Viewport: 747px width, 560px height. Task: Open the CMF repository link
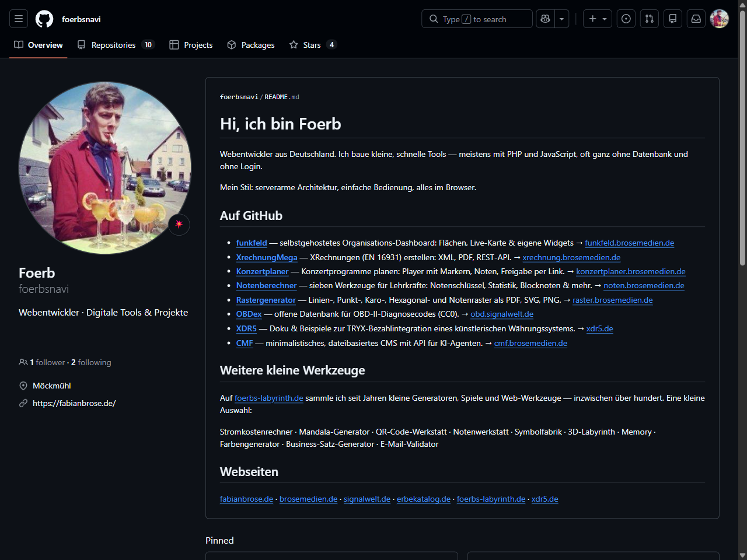[245, 343]
